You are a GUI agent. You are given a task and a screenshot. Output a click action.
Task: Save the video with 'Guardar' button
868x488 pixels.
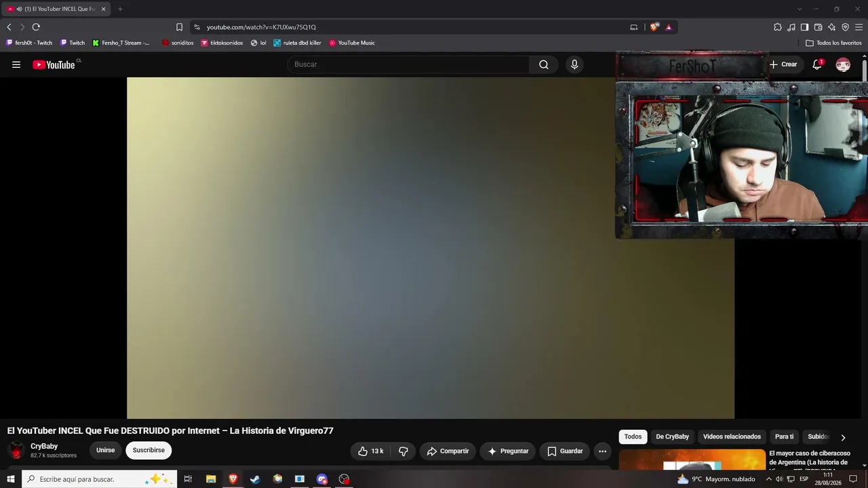click(565, 451)
